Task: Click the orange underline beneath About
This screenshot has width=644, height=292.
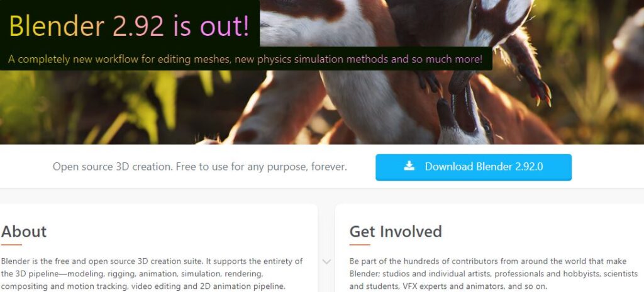Action: [x=11, y=245]
